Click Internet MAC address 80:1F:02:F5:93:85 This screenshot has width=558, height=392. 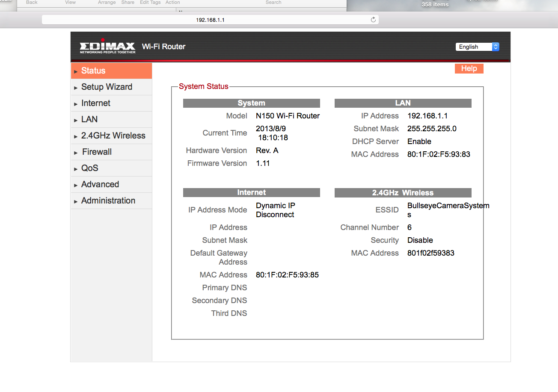pyautogui.click(x=287, y=275)
